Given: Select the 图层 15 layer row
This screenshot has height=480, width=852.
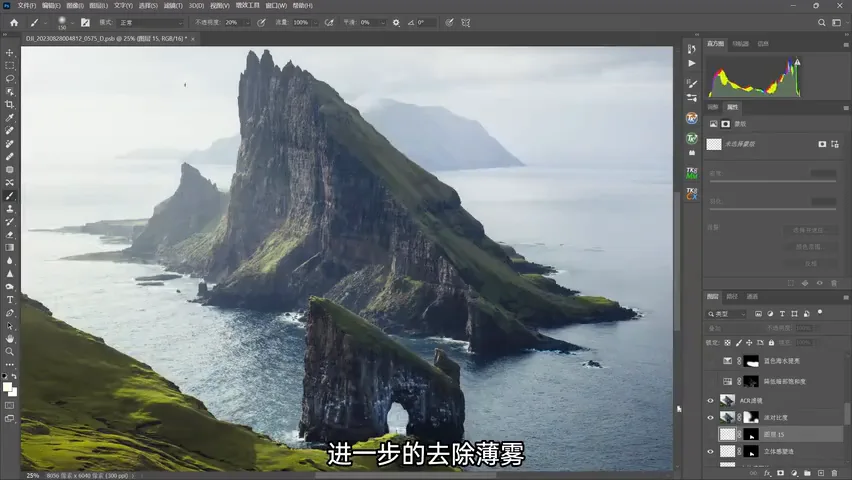Looking at the screenshot, I should tap(775, 434).
